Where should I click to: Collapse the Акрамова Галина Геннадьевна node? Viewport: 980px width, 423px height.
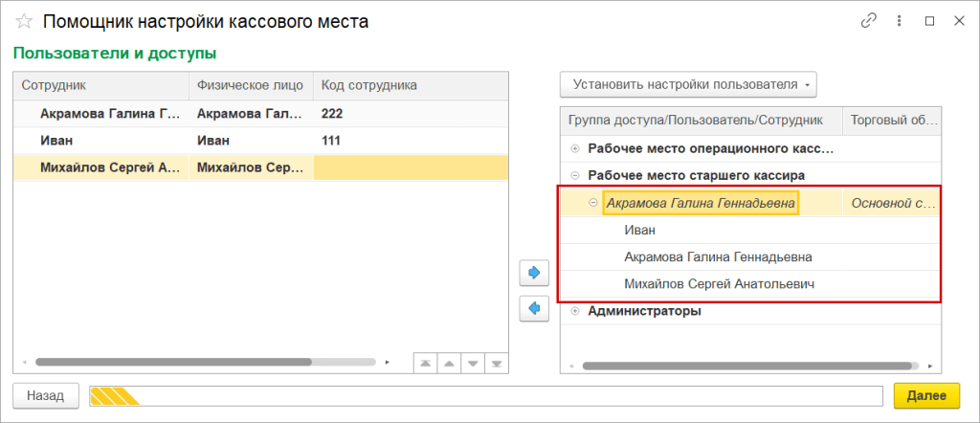593,203
